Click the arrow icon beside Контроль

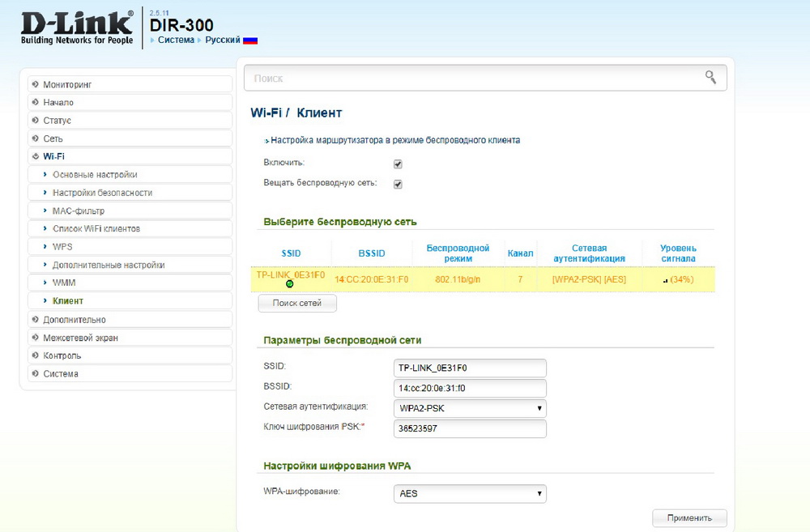tap(35, 355)
